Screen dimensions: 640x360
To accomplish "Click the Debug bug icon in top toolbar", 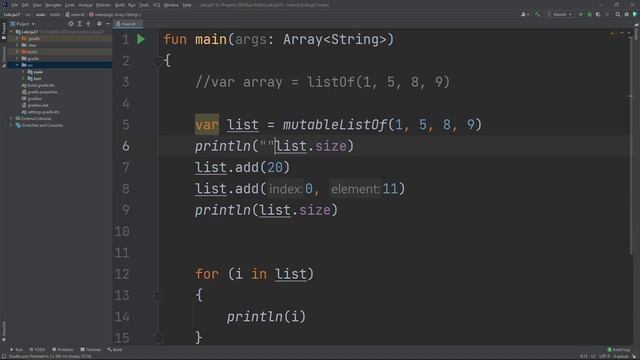I will (x=589, y=14).
